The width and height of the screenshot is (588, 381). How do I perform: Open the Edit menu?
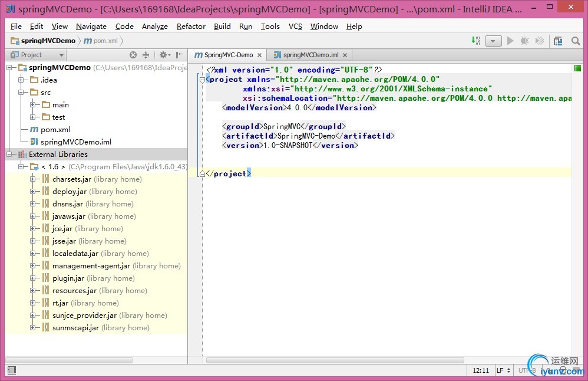[x=37, y=27]
